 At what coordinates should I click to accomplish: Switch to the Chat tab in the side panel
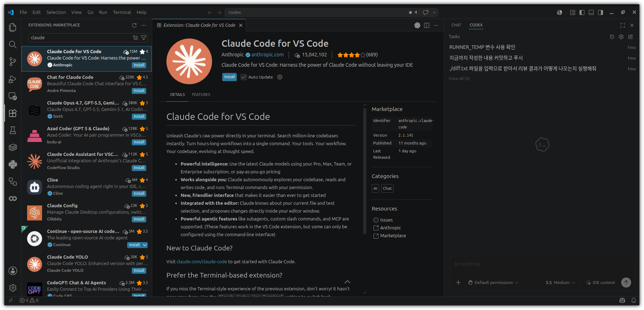coord(456,25)
